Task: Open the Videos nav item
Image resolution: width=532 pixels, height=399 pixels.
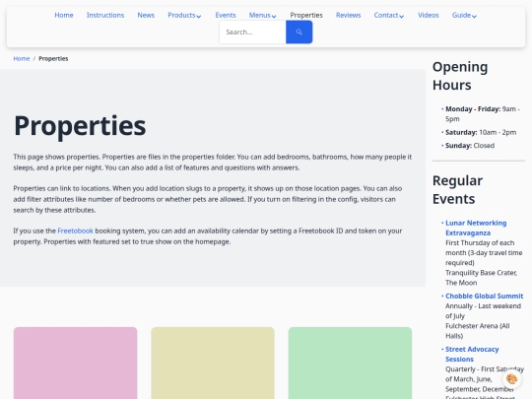Action: [x=429, y=15]
